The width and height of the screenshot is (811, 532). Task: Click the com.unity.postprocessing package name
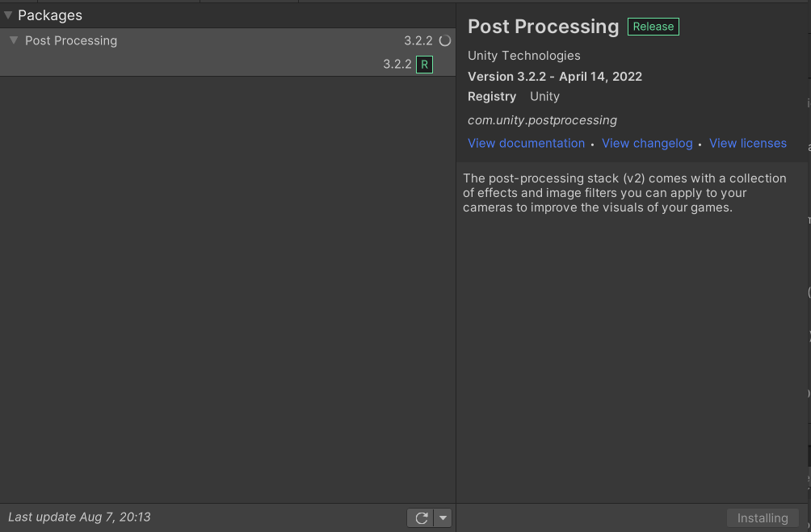click(542, 120)
